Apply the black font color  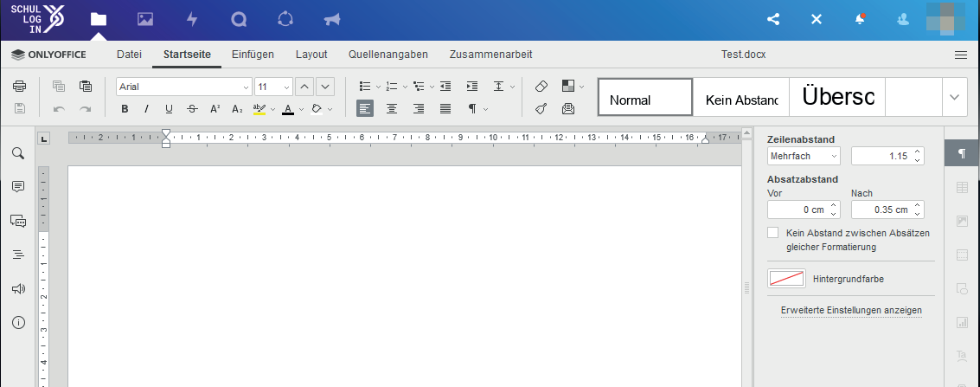coord(288,109)
